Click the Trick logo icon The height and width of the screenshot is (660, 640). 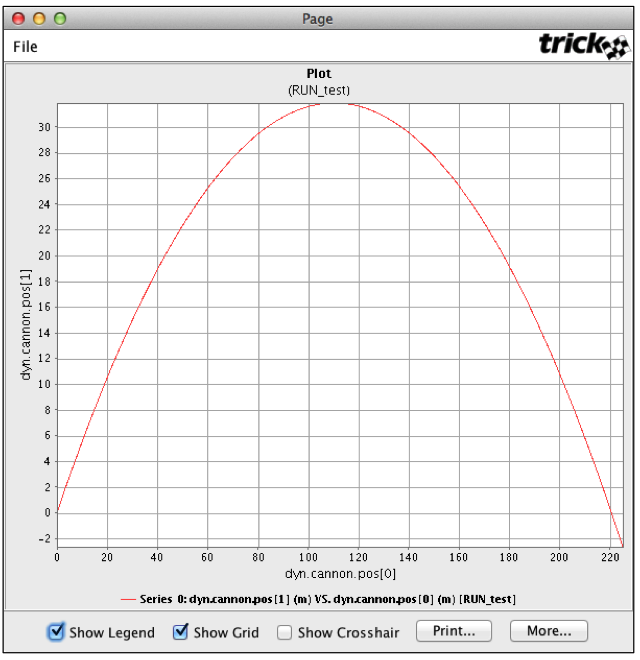[584, 45]
